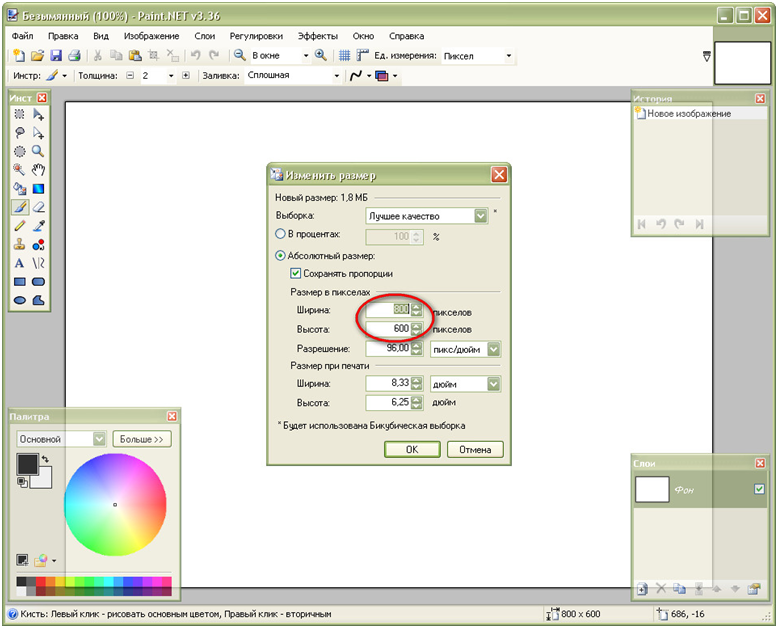The width and height of the screenshot is (778, 628).
Task: Select the Ellipse Select tool
Action: [19, 151]
